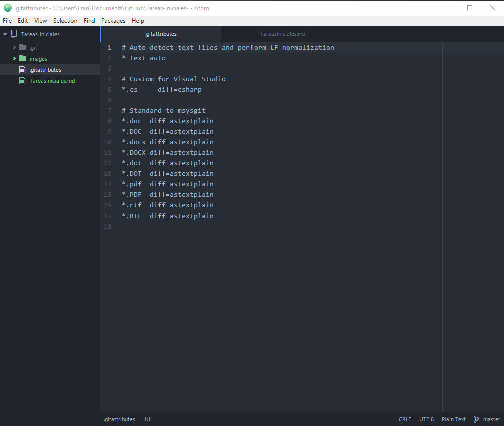Image resolution: width=504 pixels, height=426 pixels.
Task: Click the '*.pdf diff=astextplain' line
Action: tap(168, 184)
